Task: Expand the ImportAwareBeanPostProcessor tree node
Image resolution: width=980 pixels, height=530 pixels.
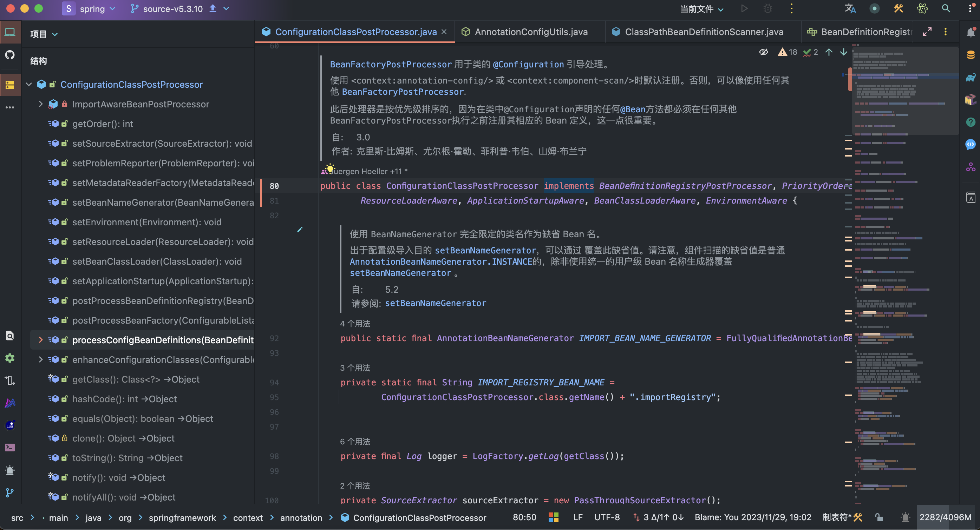Action: 41,104
